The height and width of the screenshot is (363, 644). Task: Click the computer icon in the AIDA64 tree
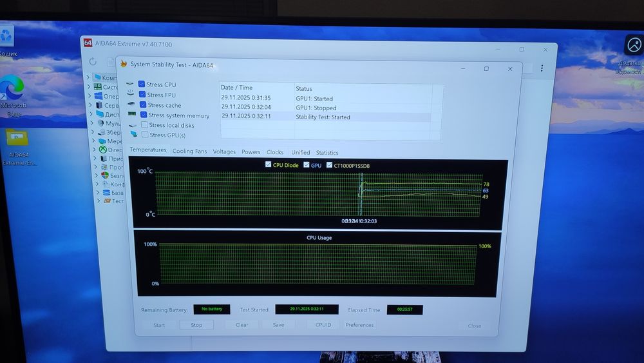[x=97, y=77]
